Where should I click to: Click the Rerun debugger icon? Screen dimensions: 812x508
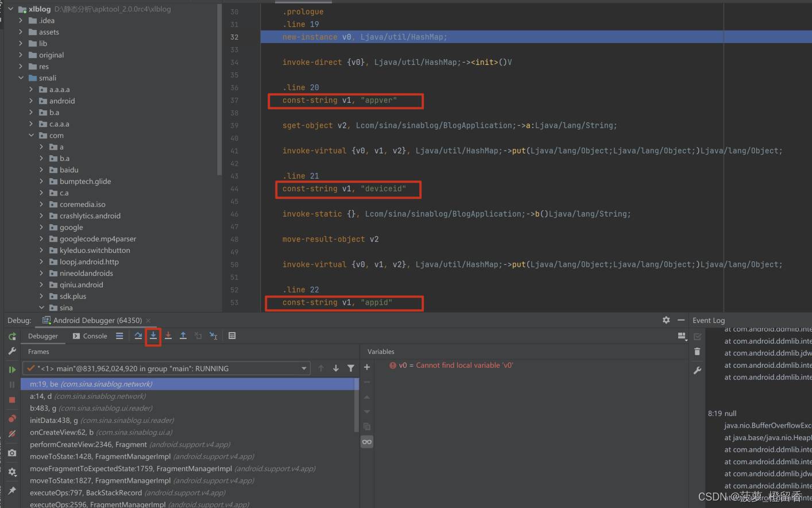tap(12, 336)
